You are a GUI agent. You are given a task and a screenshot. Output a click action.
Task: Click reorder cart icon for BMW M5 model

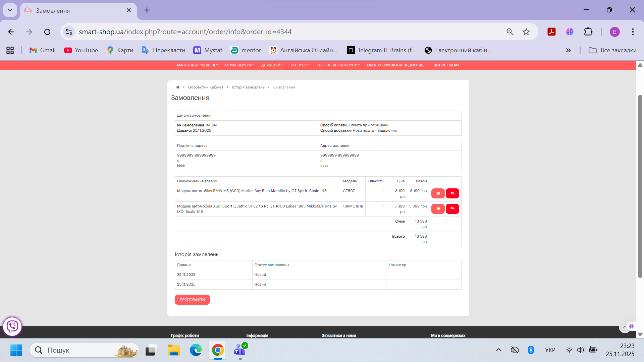(x=438, y=193)
